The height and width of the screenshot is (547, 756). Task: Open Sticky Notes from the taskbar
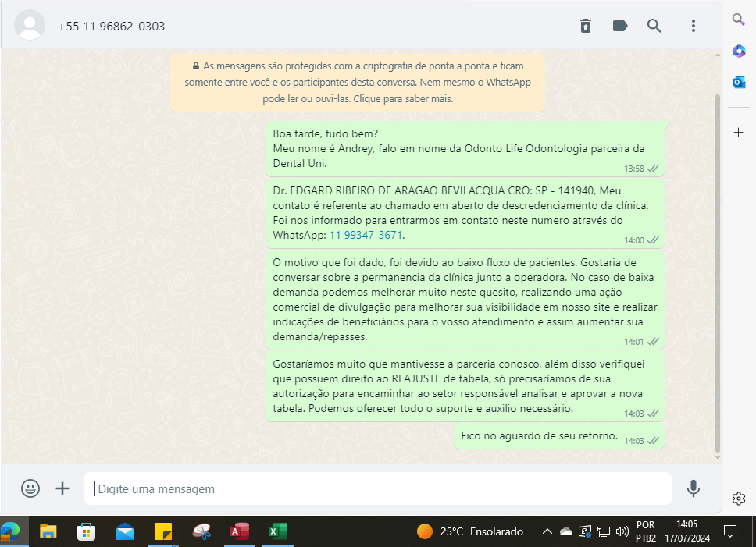click(x=163, y=531)
